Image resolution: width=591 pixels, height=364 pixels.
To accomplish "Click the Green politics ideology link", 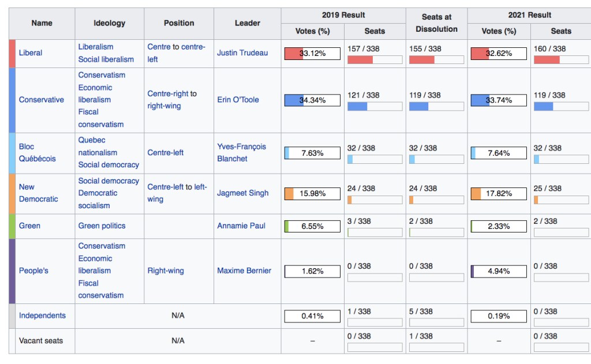I will (102, 226).
